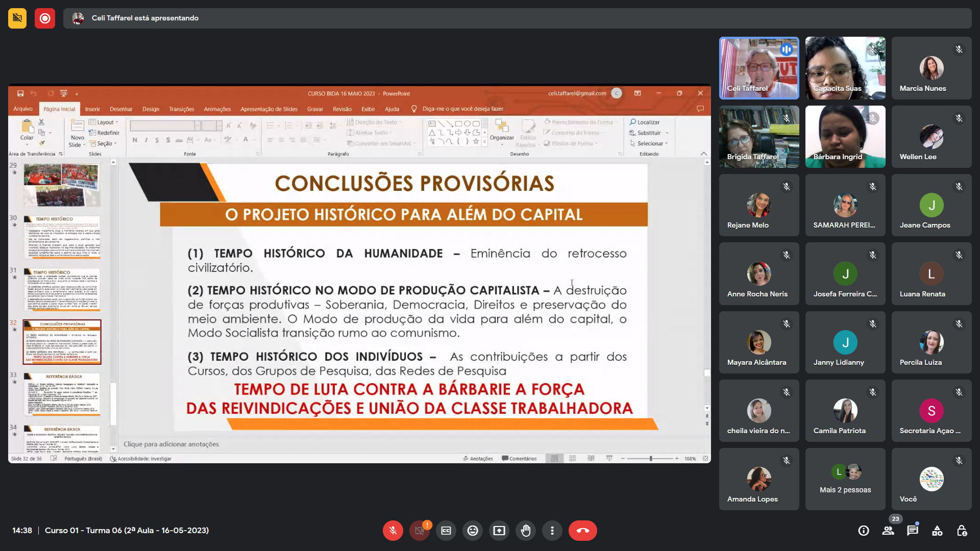Viewport: 980px width, 551px height.
Task: Open the emoji reactions button
Action: [473, 531]
